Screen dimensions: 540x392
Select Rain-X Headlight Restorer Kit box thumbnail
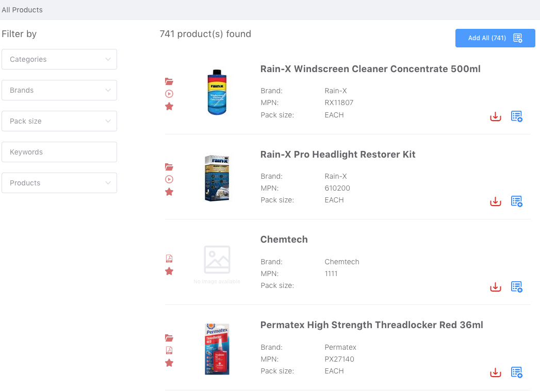coord(217,178)
